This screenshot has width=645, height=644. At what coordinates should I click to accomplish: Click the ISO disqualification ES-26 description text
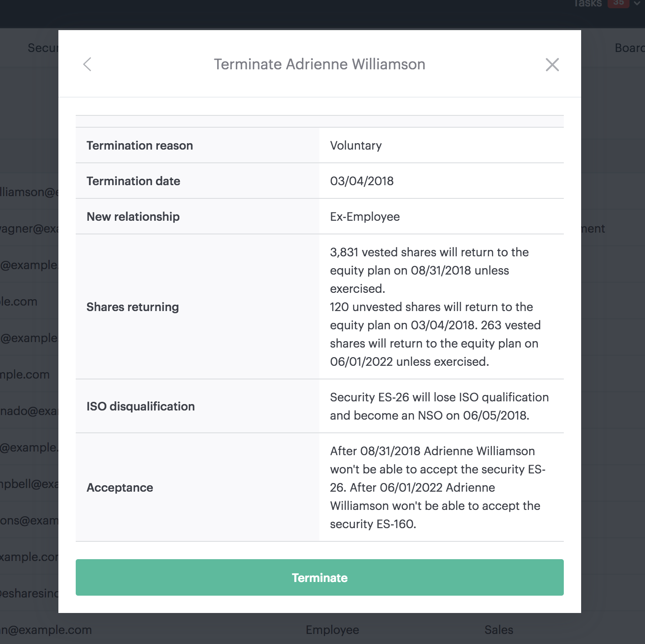pos(439,406)
